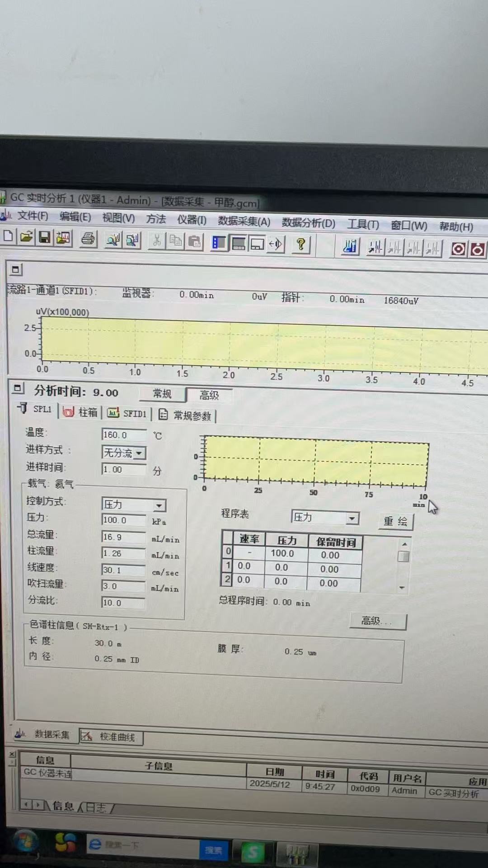Click the Save file toolbar icon
Screen dimensions: 488x868
point(44,237)
